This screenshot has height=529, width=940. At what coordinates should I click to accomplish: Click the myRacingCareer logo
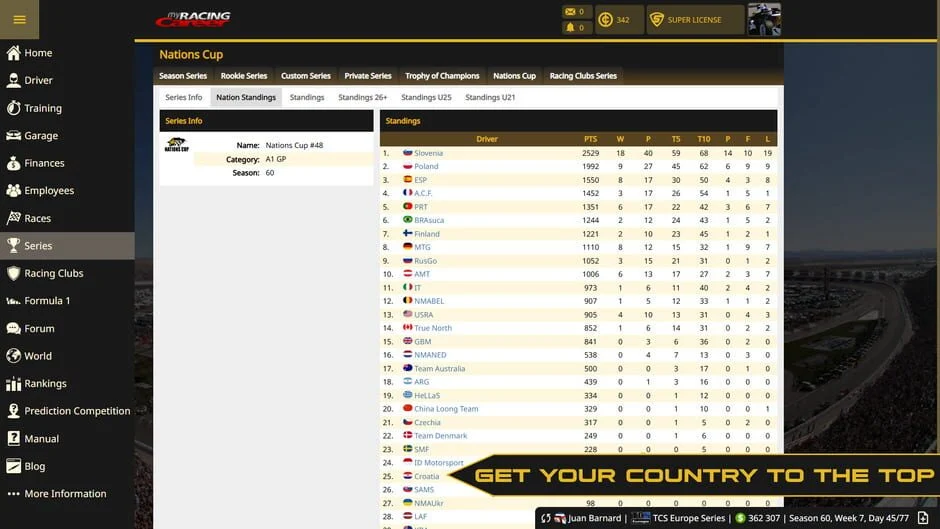193,18
